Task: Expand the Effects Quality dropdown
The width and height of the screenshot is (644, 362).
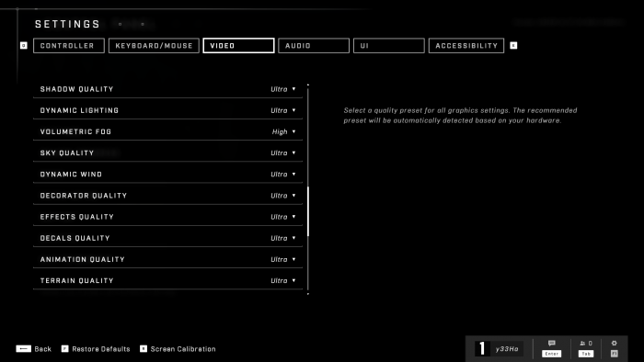Action: [283, 217]
